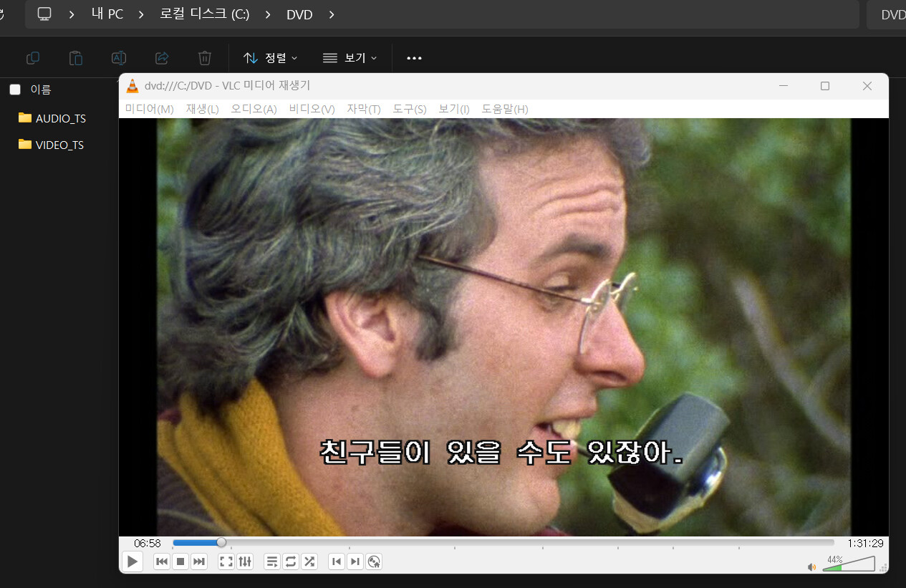Click the paste icon in Explorer toolbar
Screen dimensions: 906x588
pyautogui.click(x=76, y=58)
